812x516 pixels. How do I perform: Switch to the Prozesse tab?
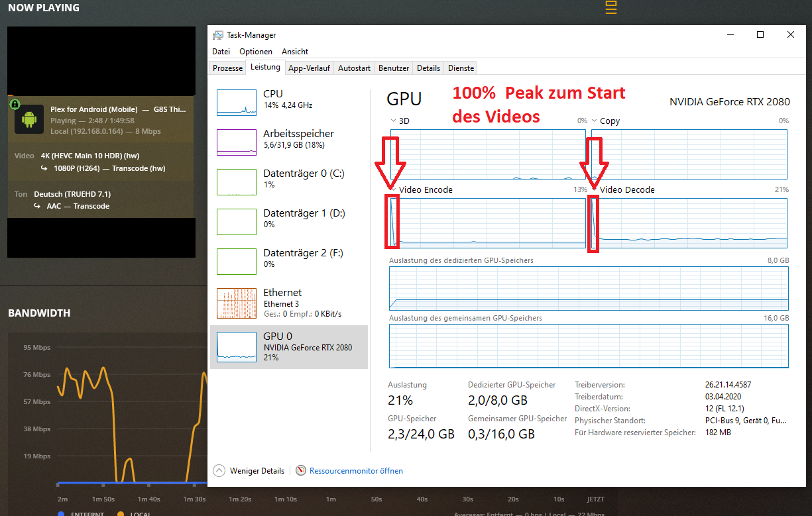227,68
